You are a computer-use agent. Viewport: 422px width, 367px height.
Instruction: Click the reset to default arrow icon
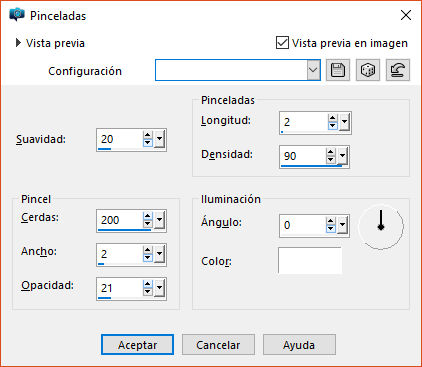coord(398,70)
